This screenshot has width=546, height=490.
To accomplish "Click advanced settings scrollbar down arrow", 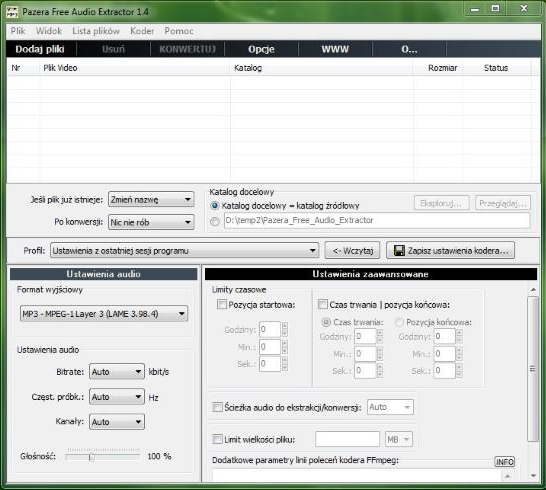I will [533, 475].
